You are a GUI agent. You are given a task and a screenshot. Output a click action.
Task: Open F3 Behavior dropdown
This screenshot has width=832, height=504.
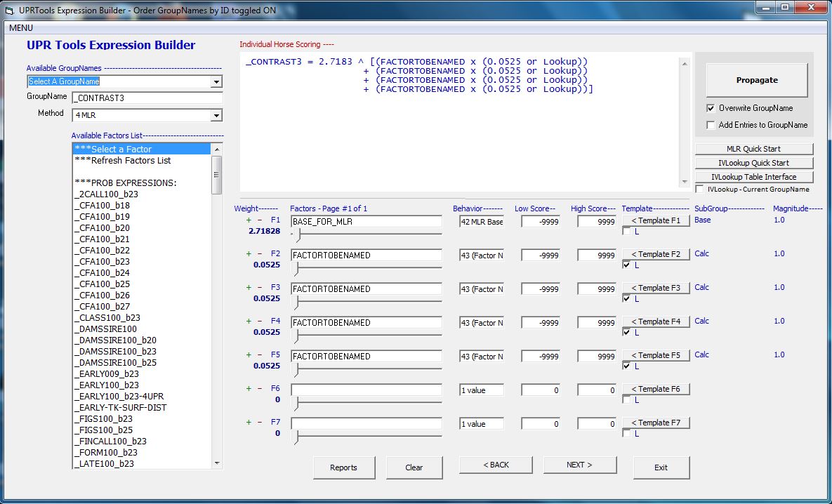pos(482,289)
